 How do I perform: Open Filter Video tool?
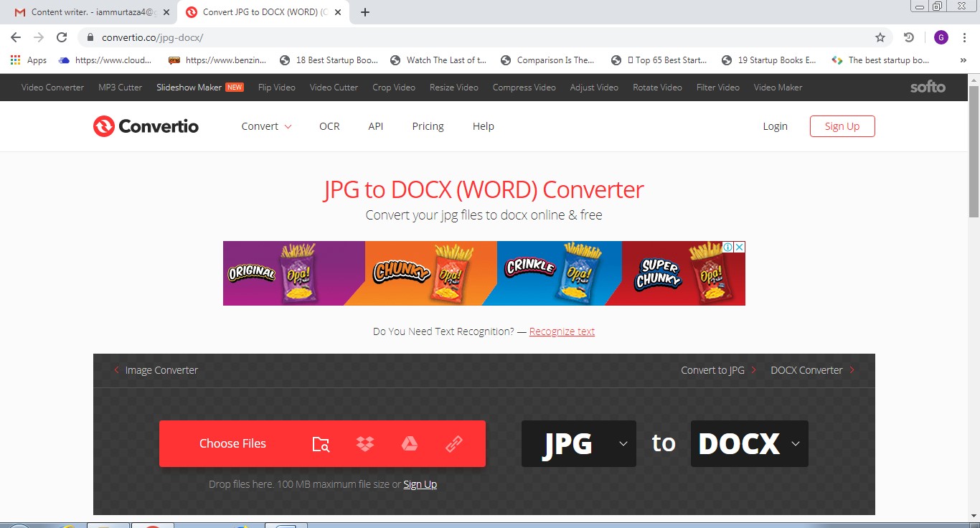(717, 88)
